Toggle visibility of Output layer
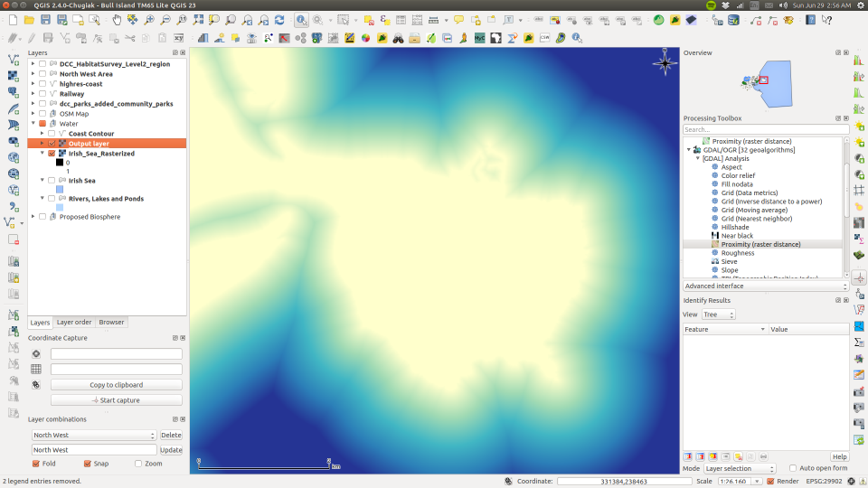Image resolution: width=868 pixels, height=488 pixels. click(52, 144)
